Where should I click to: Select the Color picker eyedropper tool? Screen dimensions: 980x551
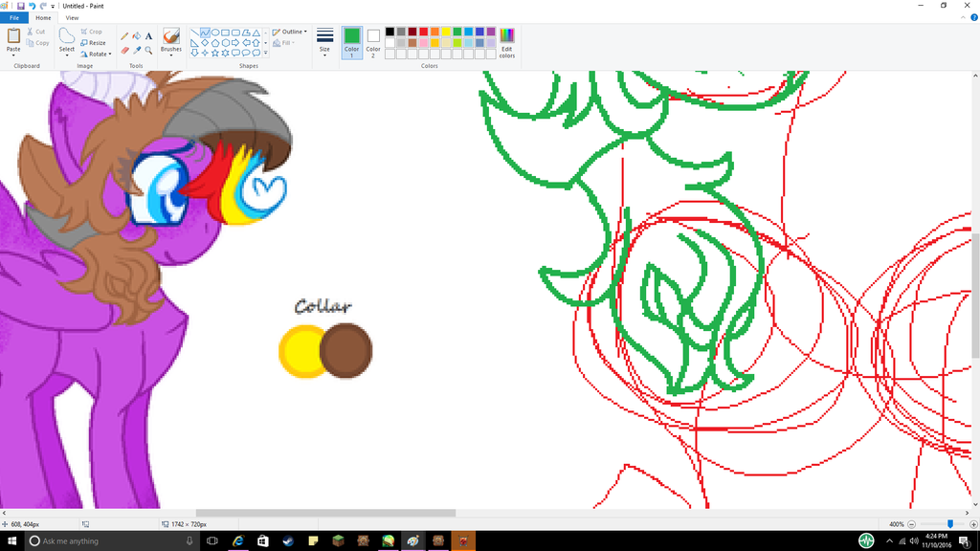point(136,50)
